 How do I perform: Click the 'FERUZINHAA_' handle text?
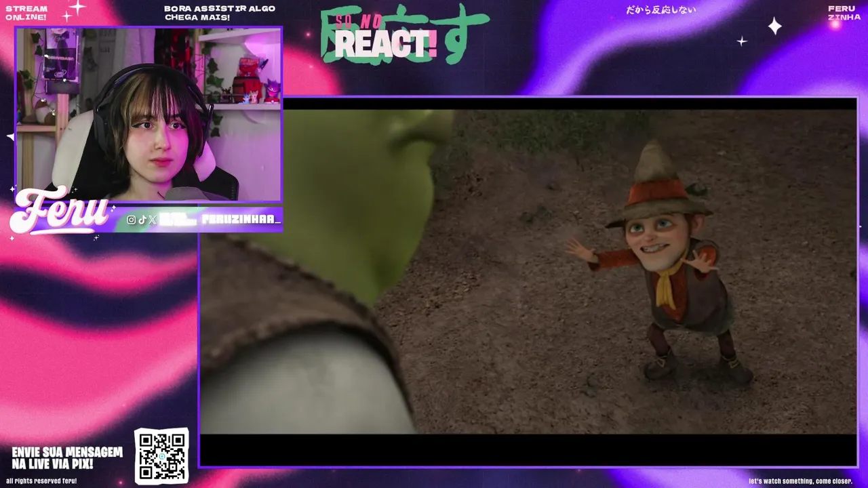241,220
